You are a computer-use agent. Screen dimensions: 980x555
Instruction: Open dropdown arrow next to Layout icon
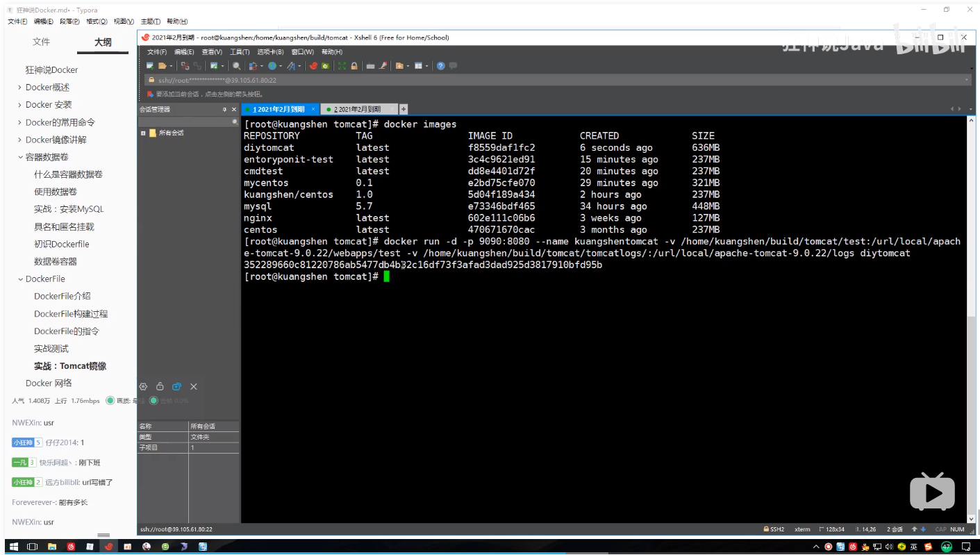(426, 66)
